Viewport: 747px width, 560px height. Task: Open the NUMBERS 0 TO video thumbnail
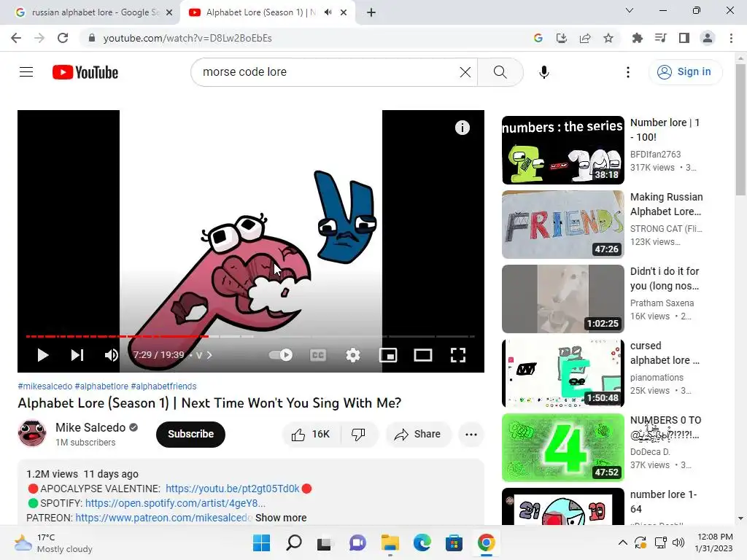[x=562, y=448]
